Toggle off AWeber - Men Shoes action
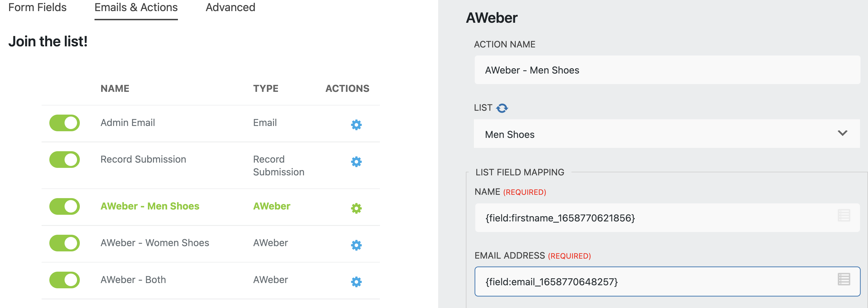The height and width of the screenshot is (308, 868). [x=64, y=206]
